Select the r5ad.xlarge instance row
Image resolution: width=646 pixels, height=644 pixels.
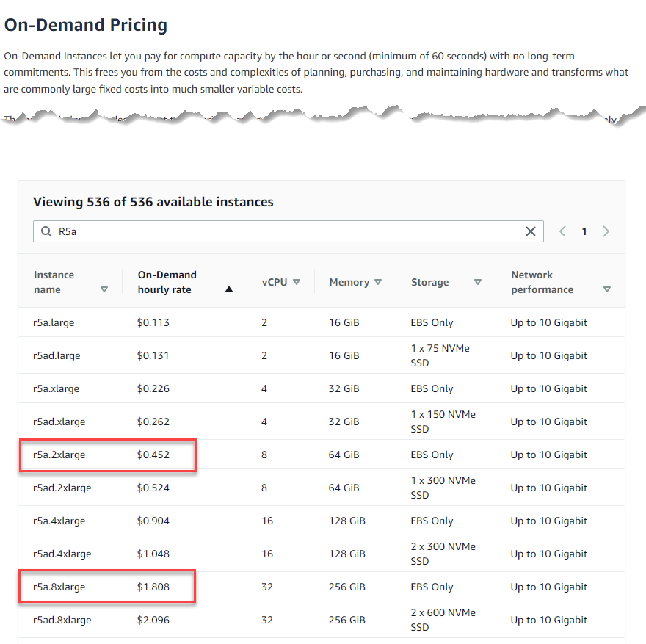click(59, 422)
